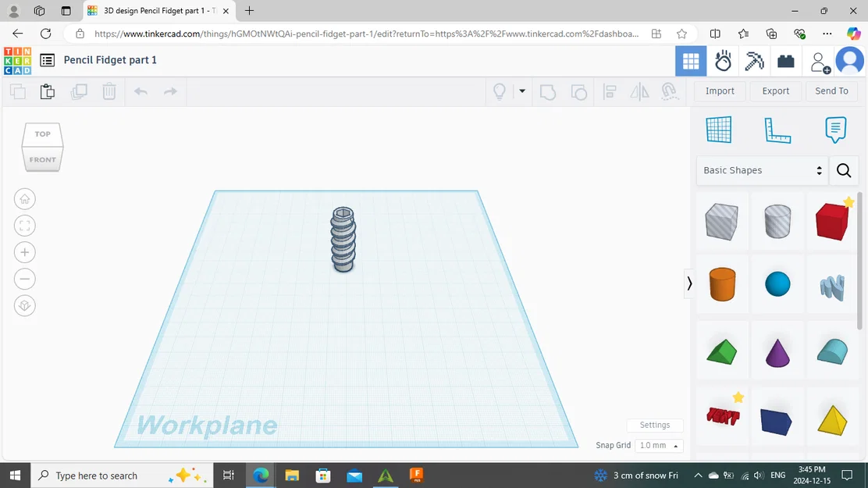Click the FRONT face of view cube
The width and height of the screenshot is (868, 488).
43,159
